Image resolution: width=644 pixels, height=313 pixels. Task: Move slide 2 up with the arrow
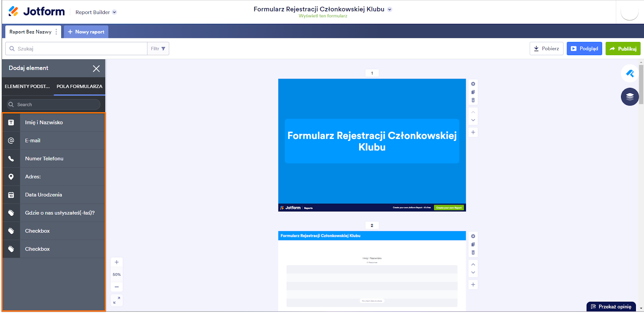pos(473,265)
